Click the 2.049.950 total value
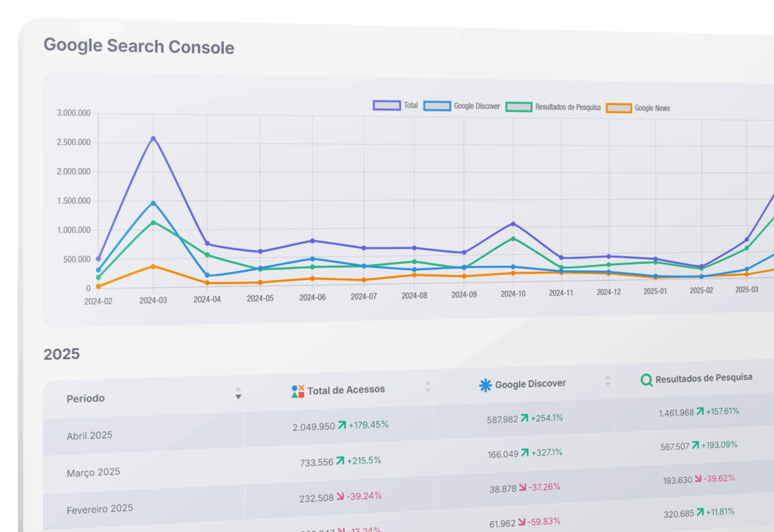774x532 pixels. pyautogui.click(x=313, y=427)
